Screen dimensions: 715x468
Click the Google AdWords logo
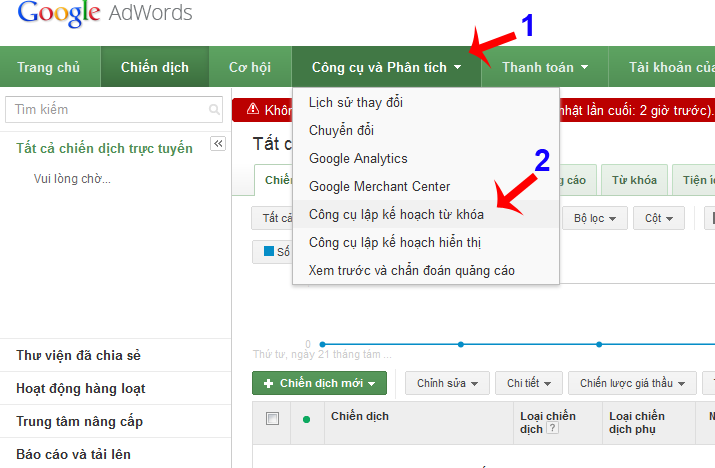[105, 14]
